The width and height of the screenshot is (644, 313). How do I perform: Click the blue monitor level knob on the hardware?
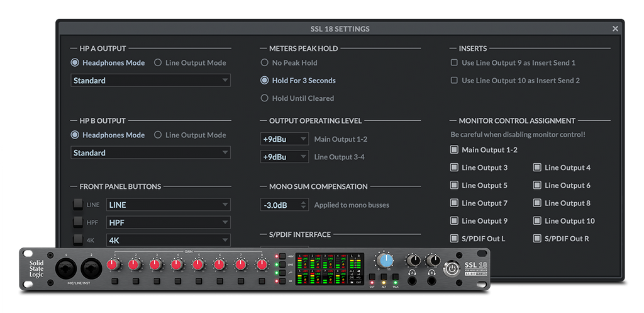(x=385, y=260)
